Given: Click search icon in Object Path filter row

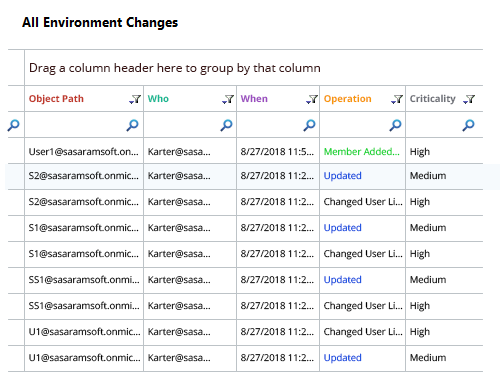Looking at the screenshot, I should (x=132, y=125).
